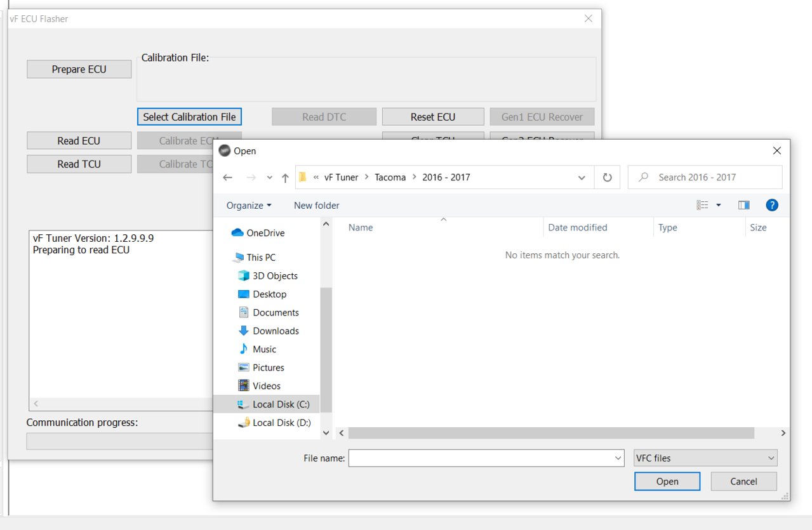This screenshot has height=530, width=812.
Task: Click Read ECU in vF ECU Flasher
Action: pos(79,141)
